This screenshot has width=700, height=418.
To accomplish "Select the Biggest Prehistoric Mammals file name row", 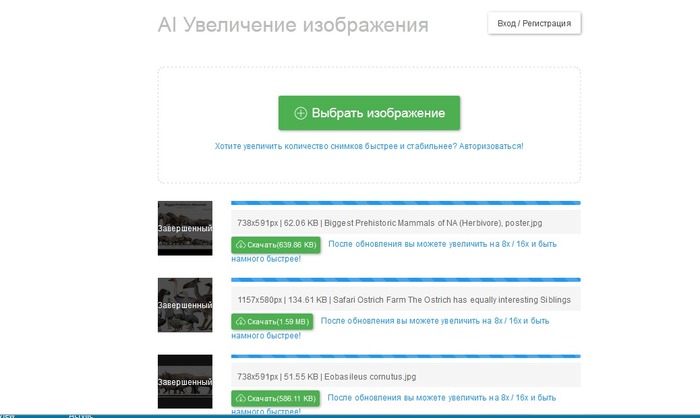I will (405, 222).
